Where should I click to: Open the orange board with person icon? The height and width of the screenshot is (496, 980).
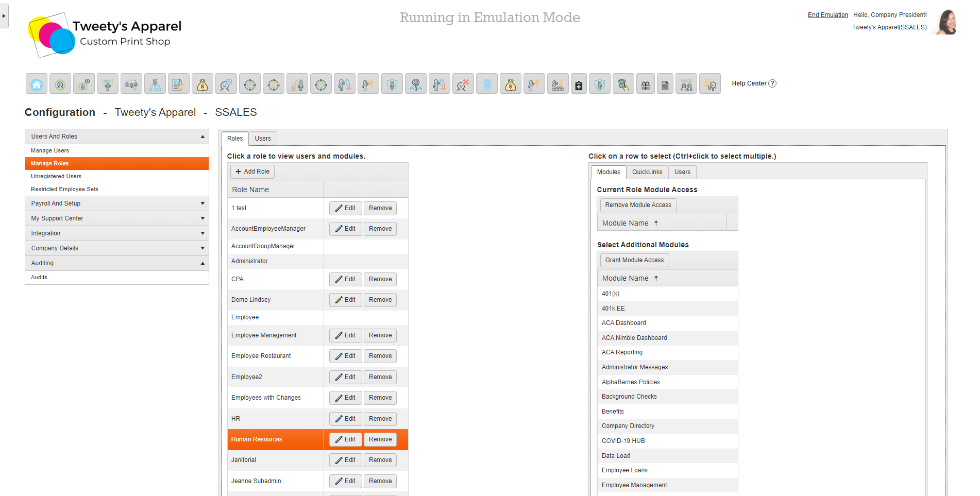710,83
